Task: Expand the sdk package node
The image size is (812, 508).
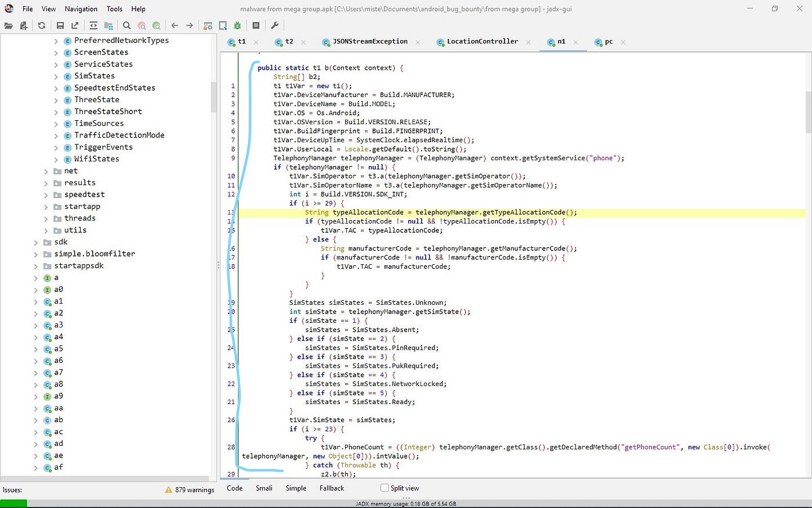Action: point(37,242)
